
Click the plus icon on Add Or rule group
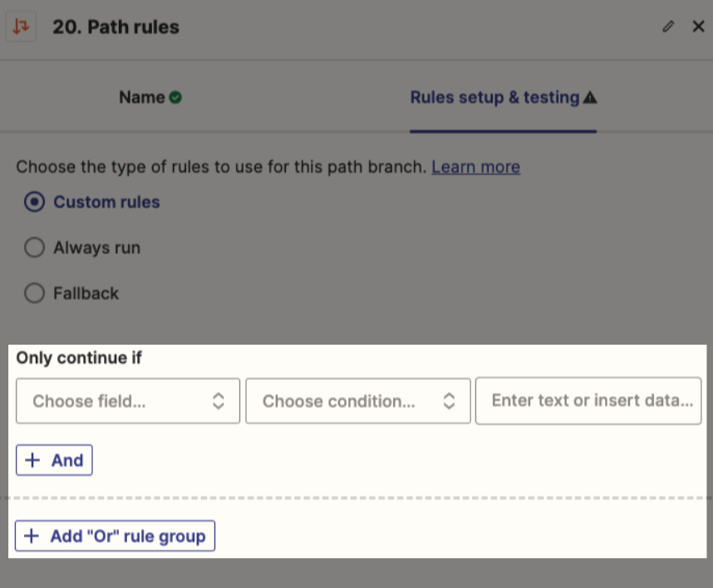(32, 536)
